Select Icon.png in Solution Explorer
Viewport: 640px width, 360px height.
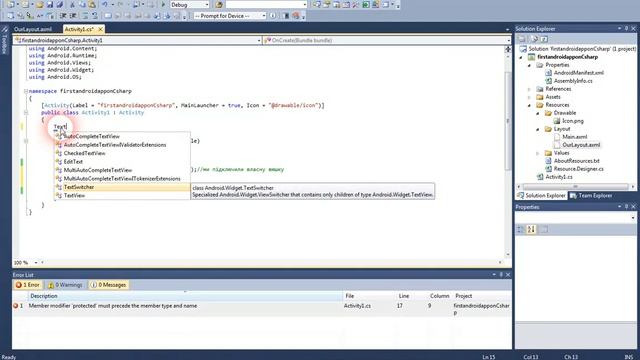[573, 121]
